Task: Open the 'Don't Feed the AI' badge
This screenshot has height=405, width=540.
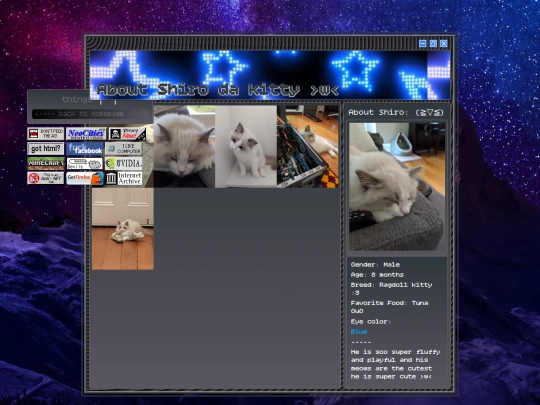Action: (x=46, y=134)
